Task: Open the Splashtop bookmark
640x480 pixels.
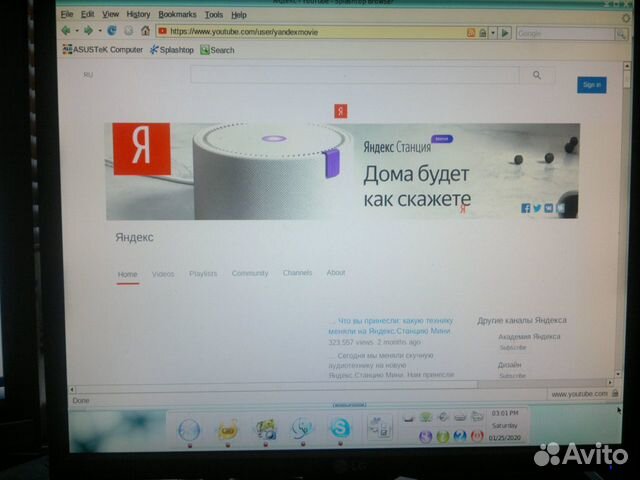Action: tap(172, 50)
